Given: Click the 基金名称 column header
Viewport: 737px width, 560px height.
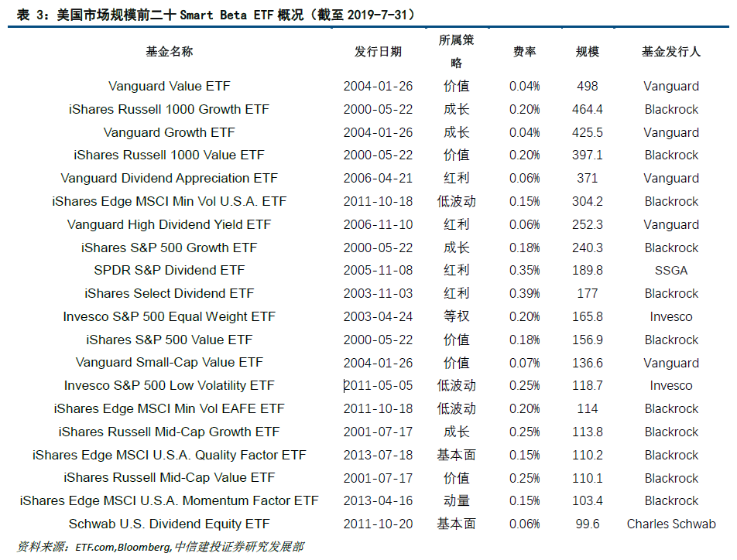Looking at the screenshot, I should (170, 51).
